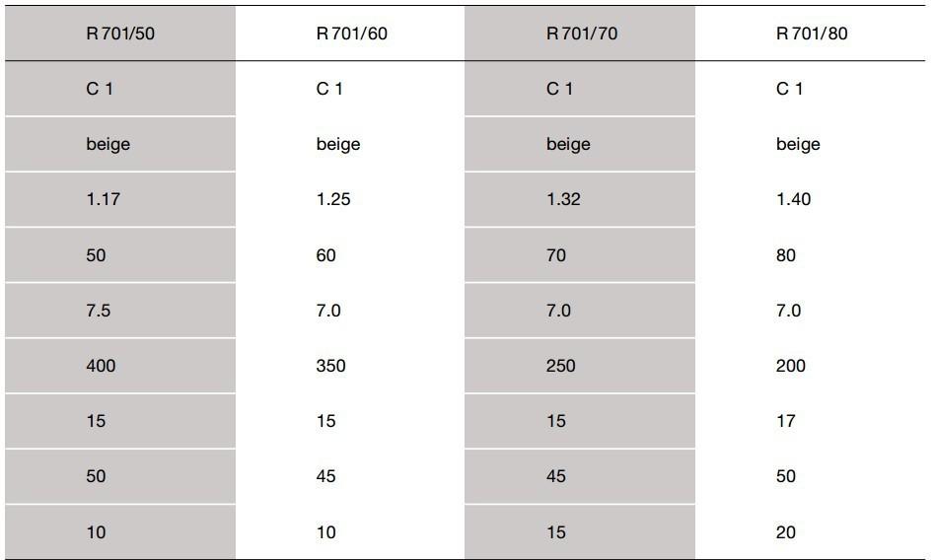The height and width of the screenshot is (560, 935).
Task: Click the 1.32 table cell
Action: point(564,199)
